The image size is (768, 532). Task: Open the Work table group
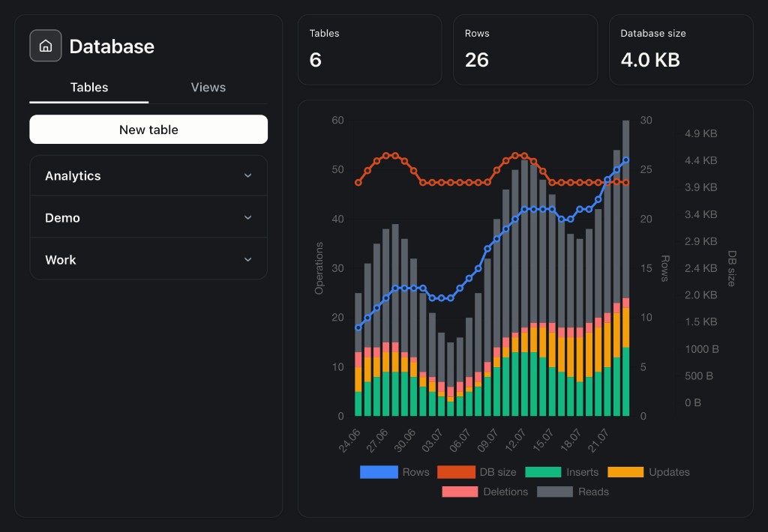(x=148, y=260)
